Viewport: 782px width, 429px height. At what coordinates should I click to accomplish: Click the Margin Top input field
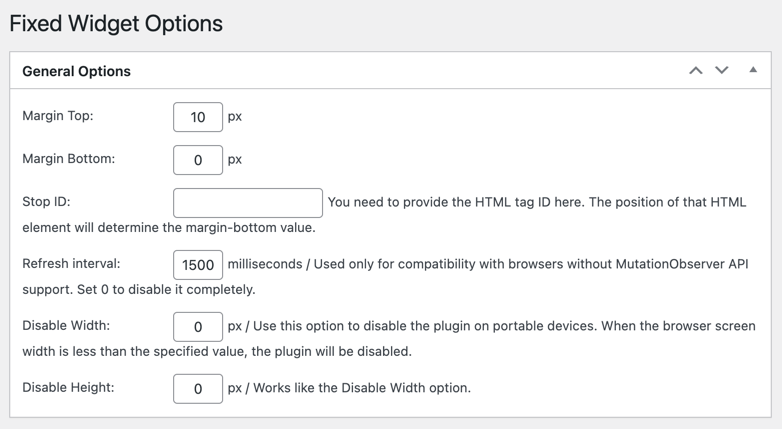[x=198, y=117]
